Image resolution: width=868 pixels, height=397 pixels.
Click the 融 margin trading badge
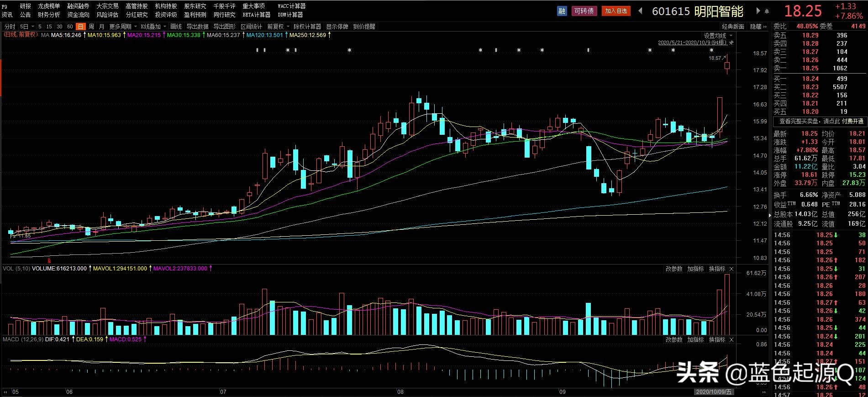point(562,11)
